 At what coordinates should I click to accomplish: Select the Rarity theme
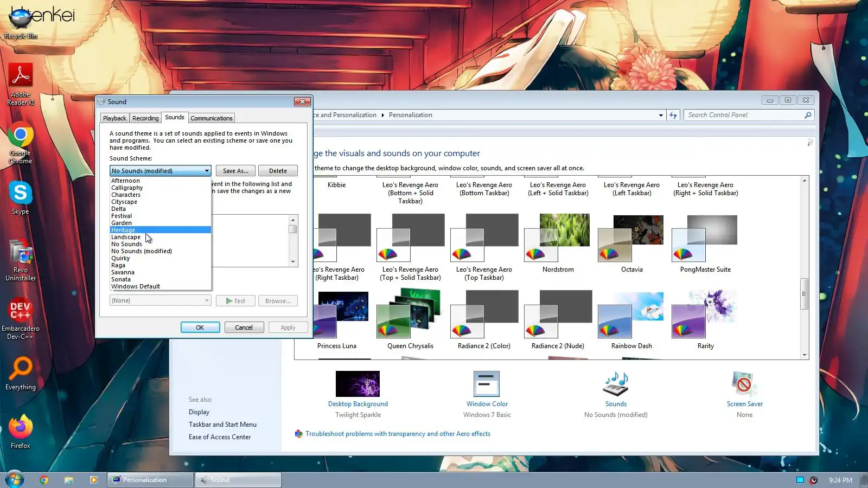(x=705, y=320)
